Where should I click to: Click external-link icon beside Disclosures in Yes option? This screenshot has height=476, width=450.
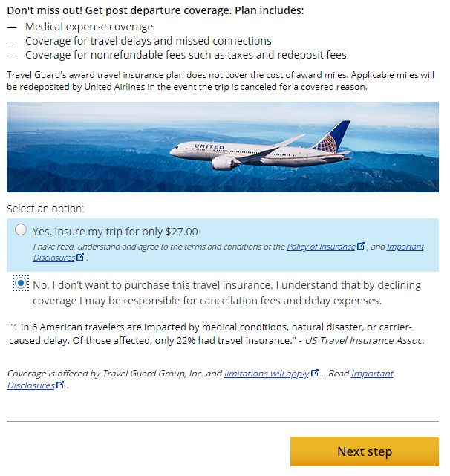[80, 257]
